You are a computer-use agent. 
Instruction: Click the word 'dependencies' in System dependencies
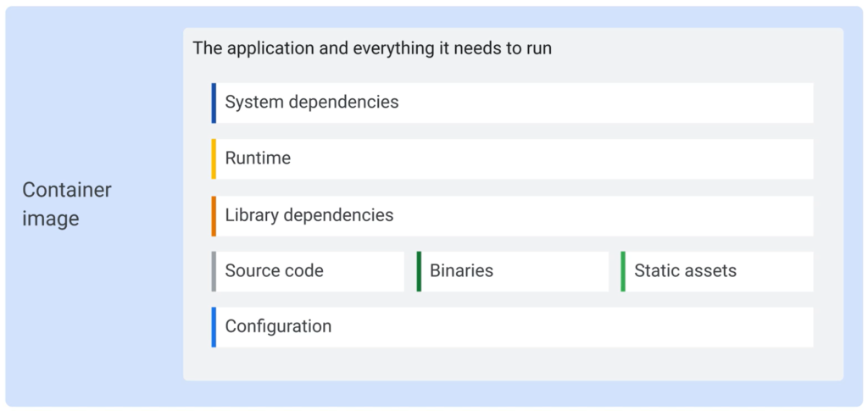(x=344, y=103)
